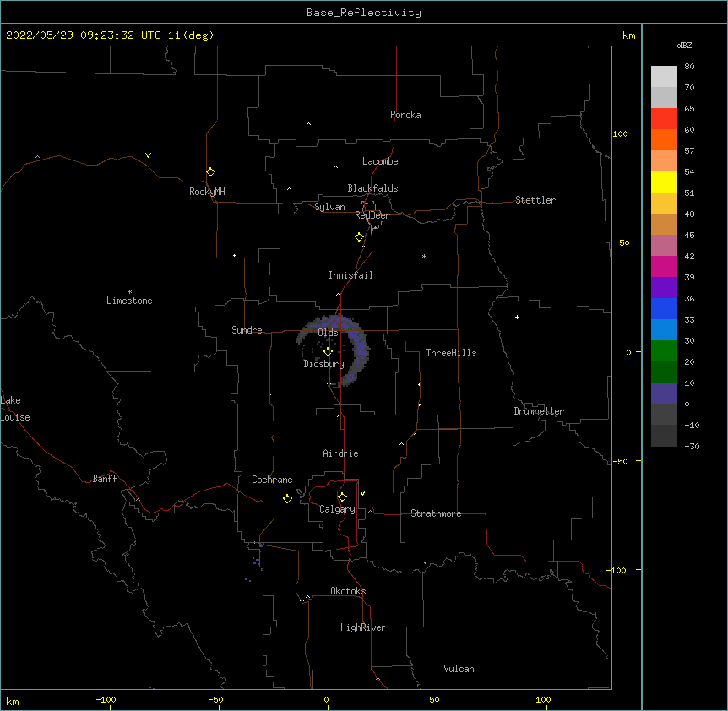
Task: Click the blue 33-36 dBZ legend swatch
Action: (664, 308)
